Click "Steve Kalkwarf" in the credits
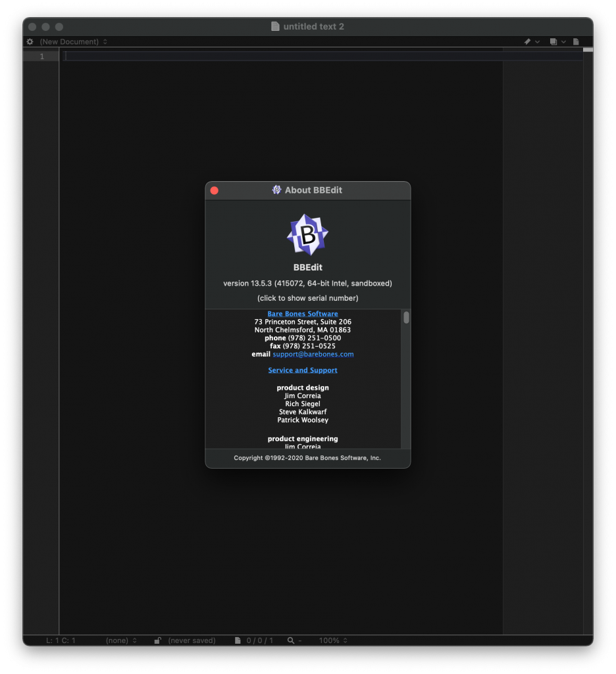This screenshot has height=674, width=616. tap(303, 412)
